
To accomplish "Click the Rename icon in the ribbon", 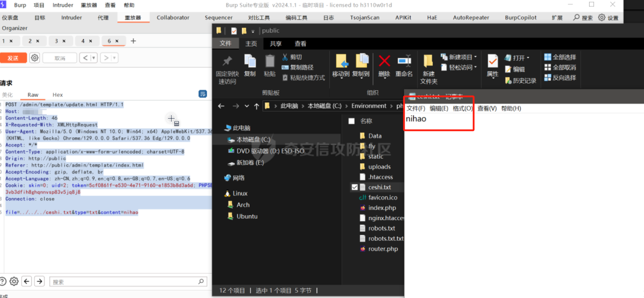I will click(404, 61).
